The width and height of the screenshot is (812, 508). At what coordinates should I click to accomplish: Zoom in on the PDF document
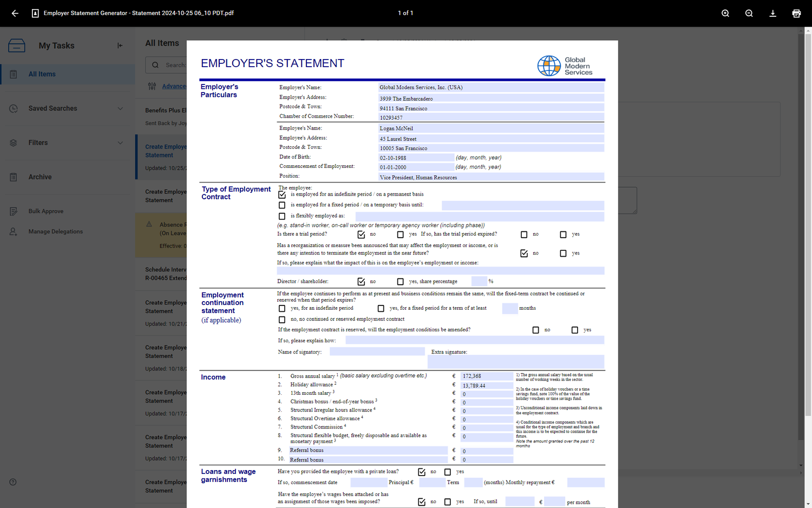point(725,13)
